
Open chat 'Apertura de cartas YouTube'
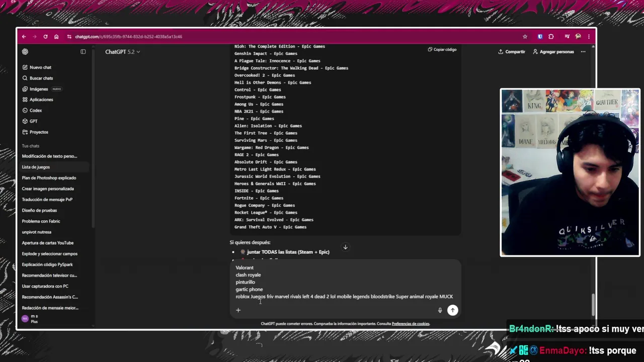point(47,243)
